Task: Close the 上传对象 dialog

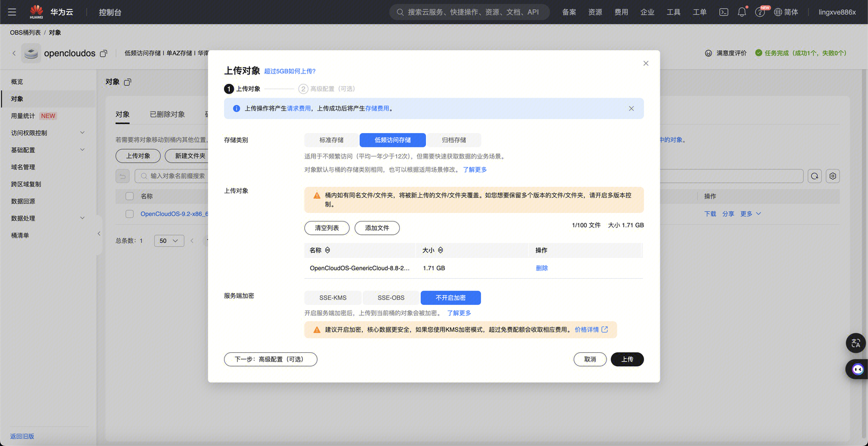Action: [x=646, y=63]
